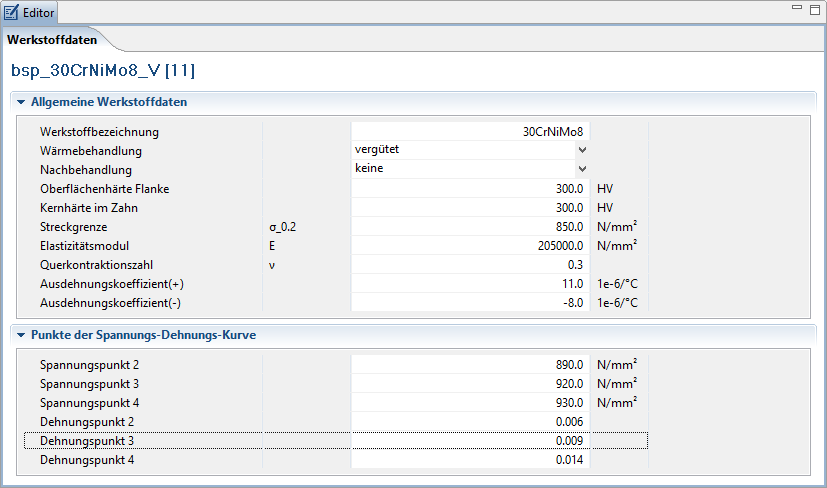Click the Spannungspunkt 2 value field
The width and height of the screenshot is (827, 488).
[x=470, y=364]
